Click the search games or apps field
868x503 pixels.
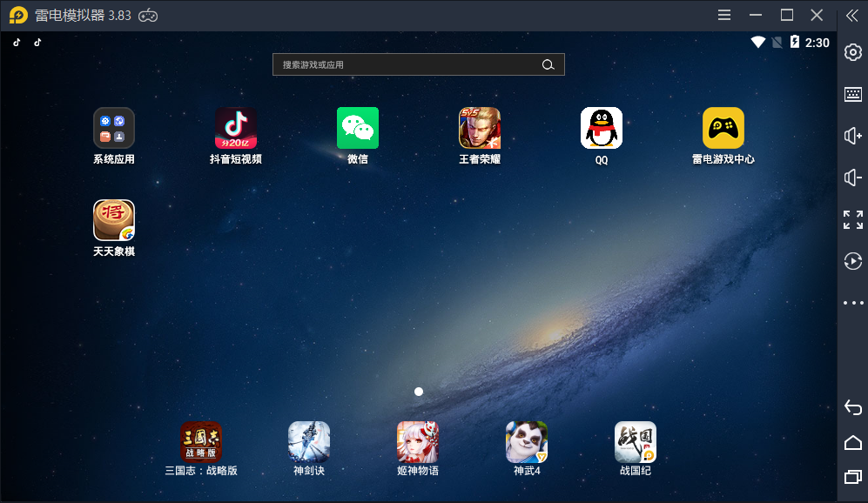(405, 64)
